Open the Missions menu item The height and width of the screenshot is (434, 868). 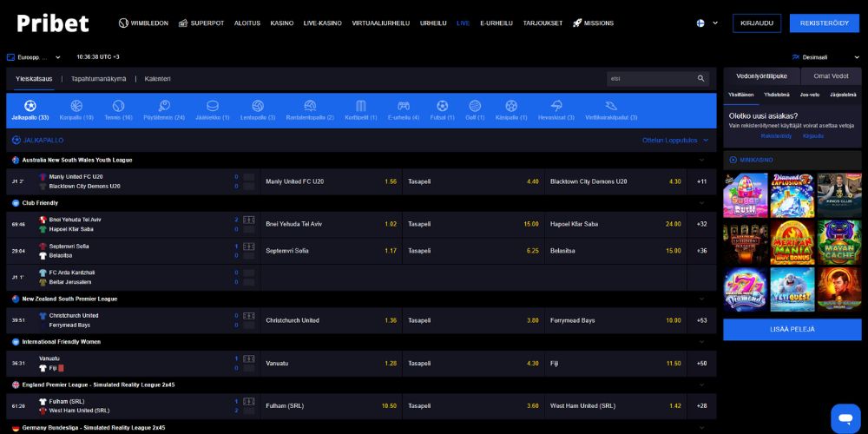click(x=593, y=23)
